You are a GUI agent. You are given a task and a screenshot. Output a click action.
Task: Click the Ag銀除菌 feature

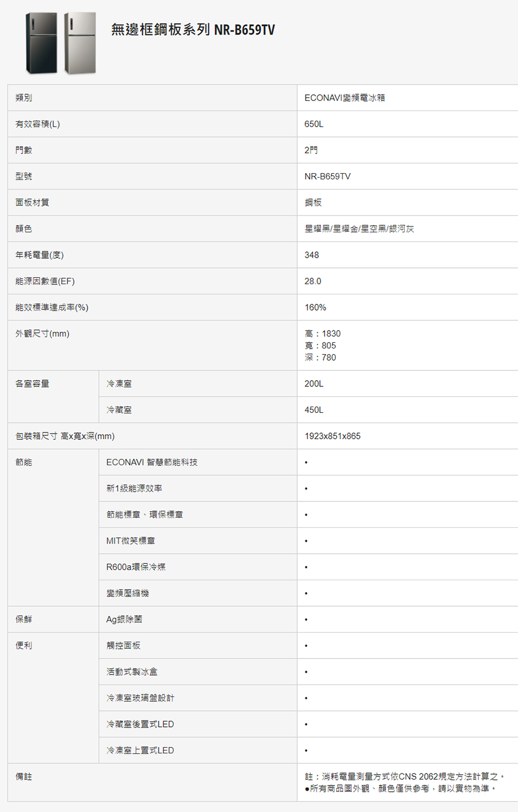(124, 619)
